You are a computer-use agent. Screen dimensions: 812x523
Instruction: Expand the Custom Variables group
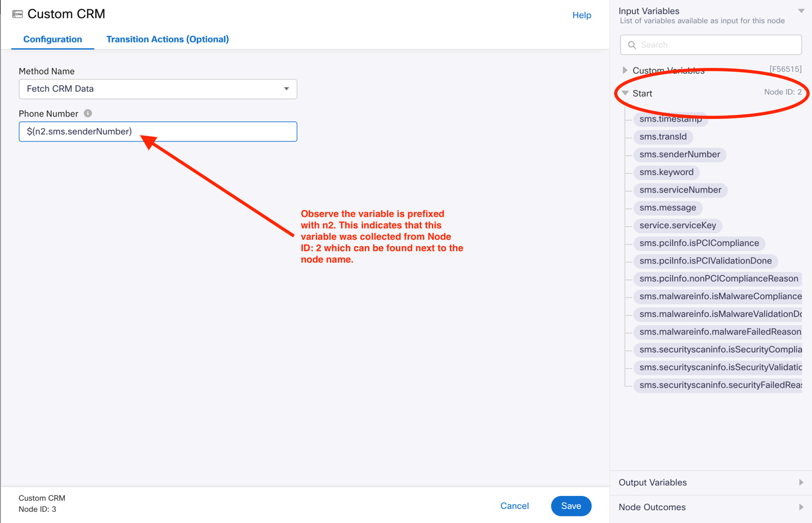(625, 71)
